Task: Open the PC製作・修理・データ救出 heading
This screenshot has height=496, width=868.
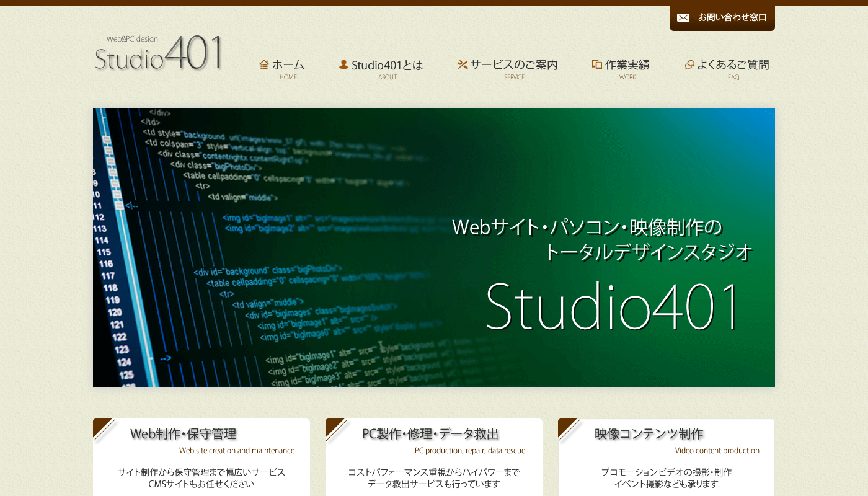Action: (x=431, y=434)
